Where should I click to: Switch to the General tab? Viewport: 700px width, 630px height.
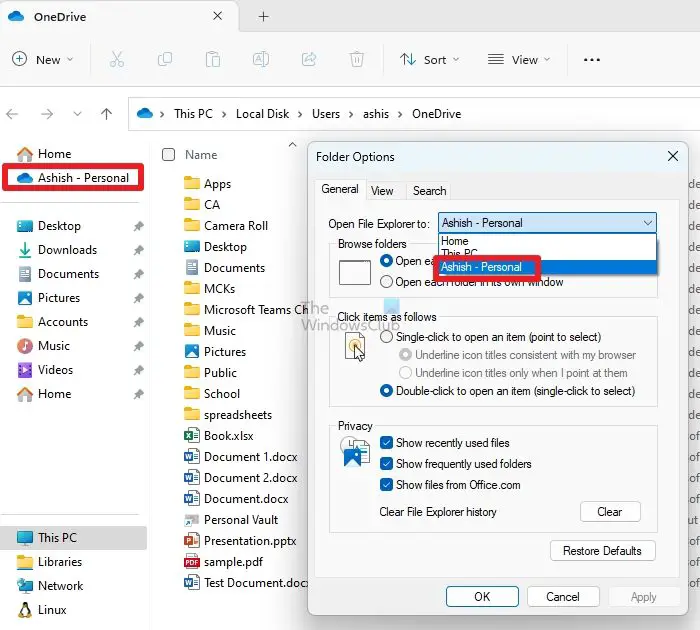(340, 189)
